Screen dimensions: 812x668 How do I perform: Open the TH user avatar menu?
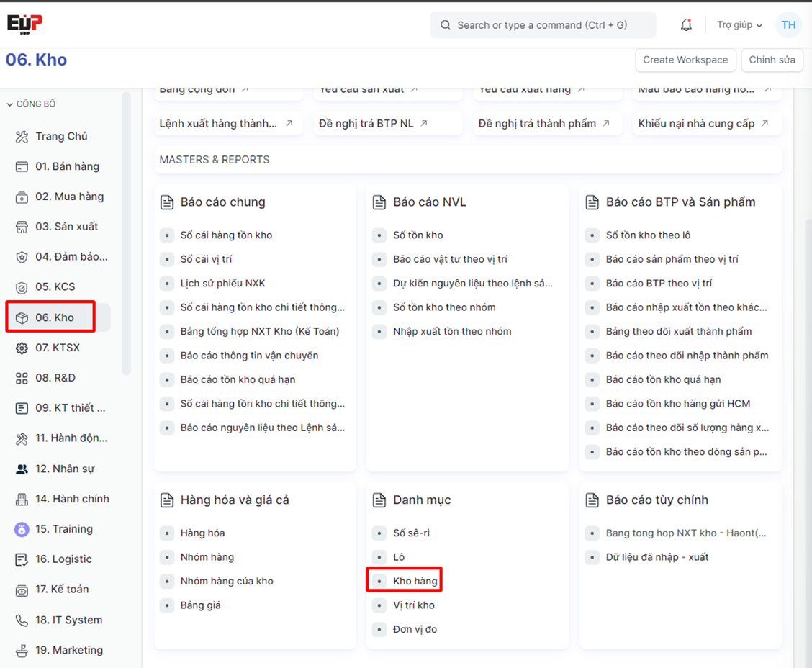(x=789, y=25)
